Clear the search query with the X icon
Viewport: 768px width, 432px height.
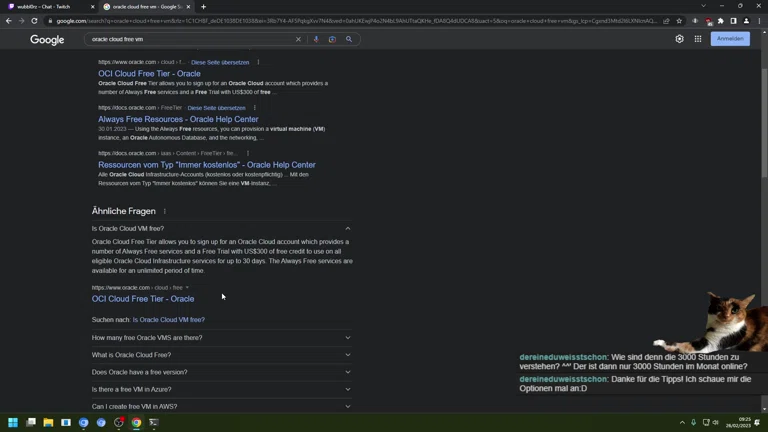[x=298, y=39]
